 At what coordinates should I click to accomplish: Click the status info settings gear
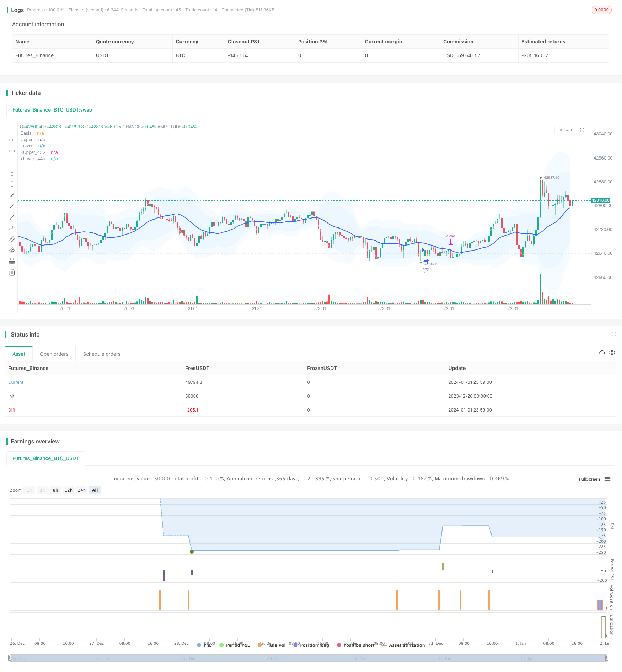pos(612,353)
